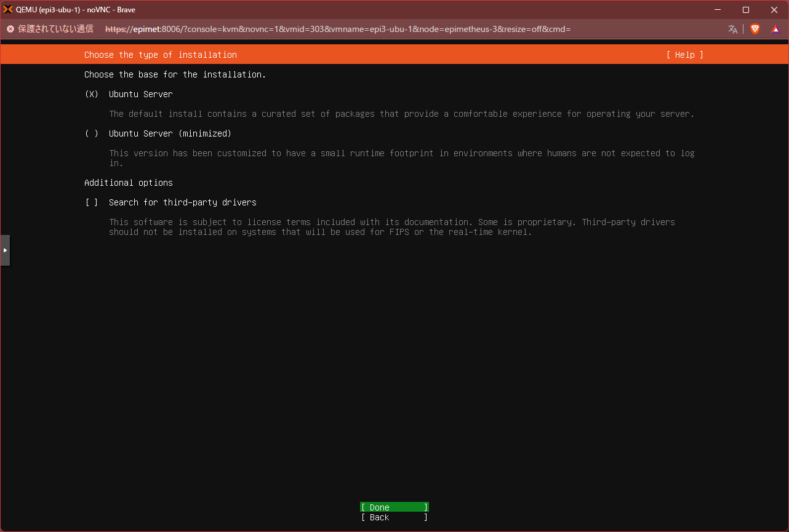
Task: Click 'Choose the base for the installation.' text
Action: tap(175, 74)
